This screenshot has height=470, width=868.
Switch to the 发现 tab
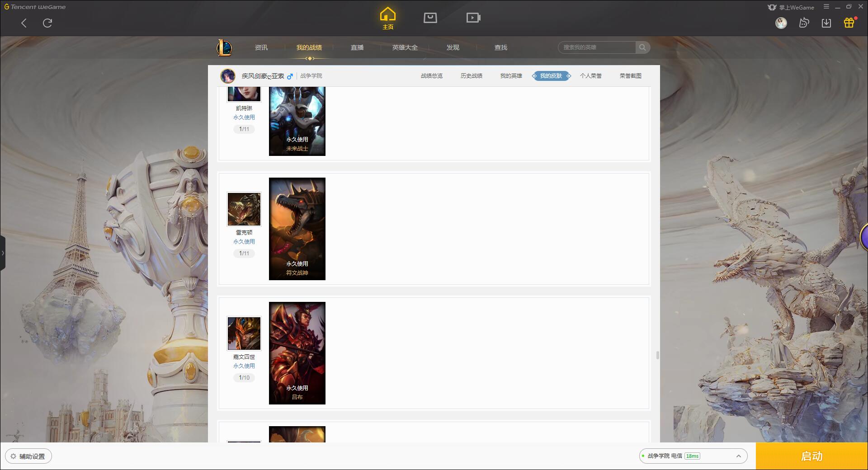pos(453,47)
